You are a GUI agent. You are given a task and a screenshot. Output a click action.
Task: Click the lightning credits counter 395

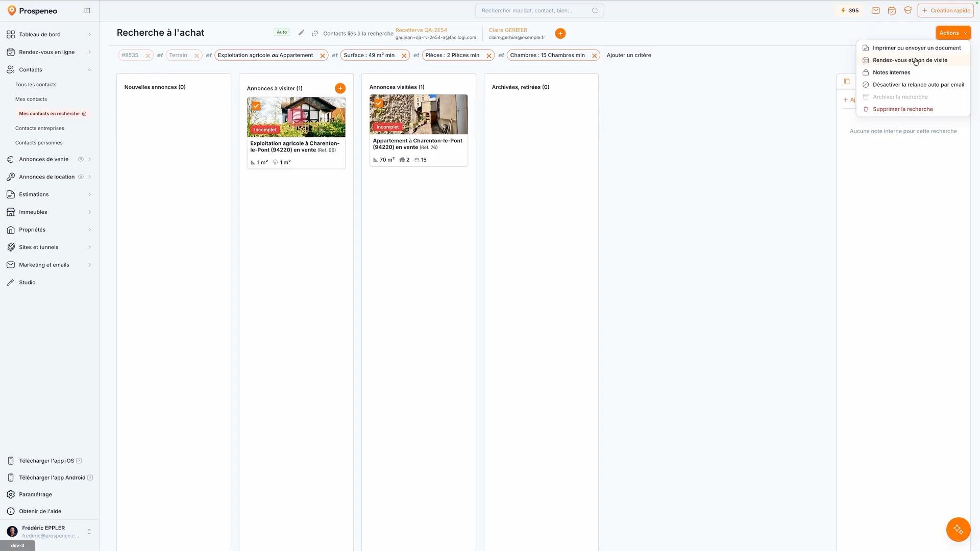849,11
